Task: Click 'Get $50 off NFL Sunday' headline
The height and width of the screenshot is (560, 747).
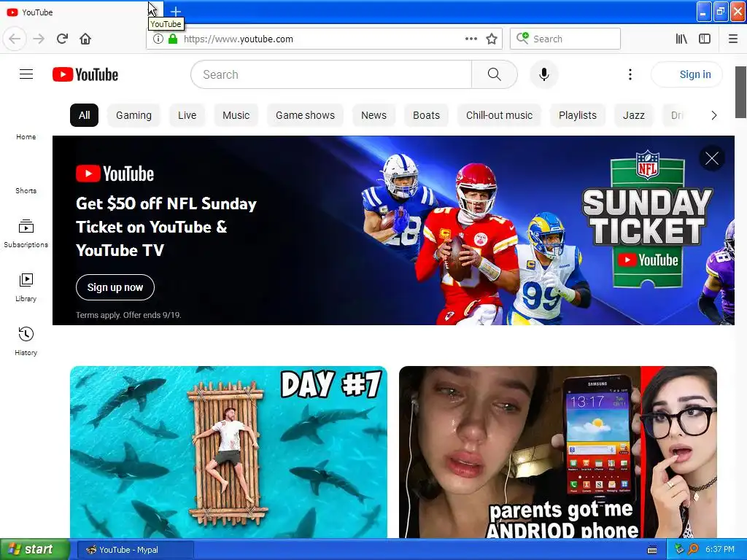Action: click(x=166, y=204)
